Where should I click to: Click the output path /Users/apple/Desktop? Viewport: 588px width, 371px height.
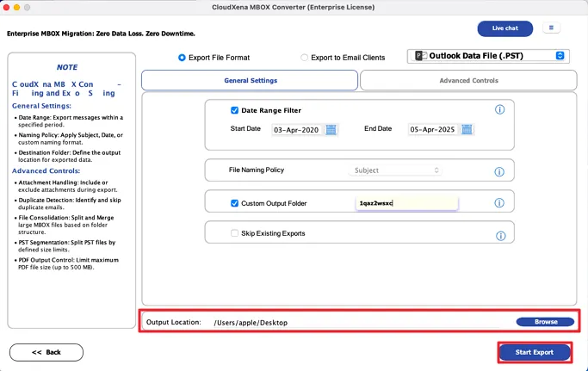point(251,323)
